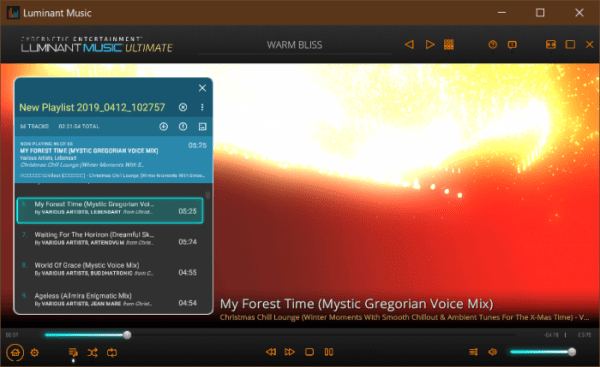Click the Luminant Music Ultimate logo

[x=97, y=45]
